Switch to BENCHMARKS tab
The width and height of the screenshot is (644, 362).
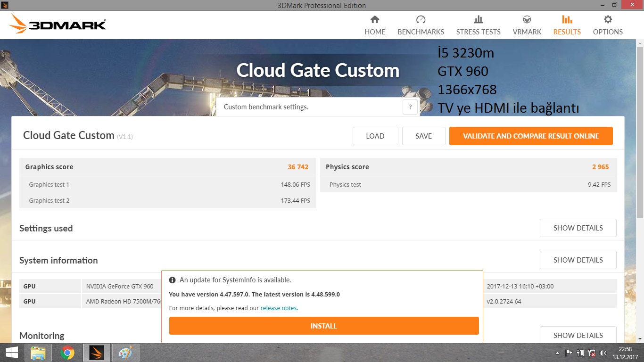421,25
